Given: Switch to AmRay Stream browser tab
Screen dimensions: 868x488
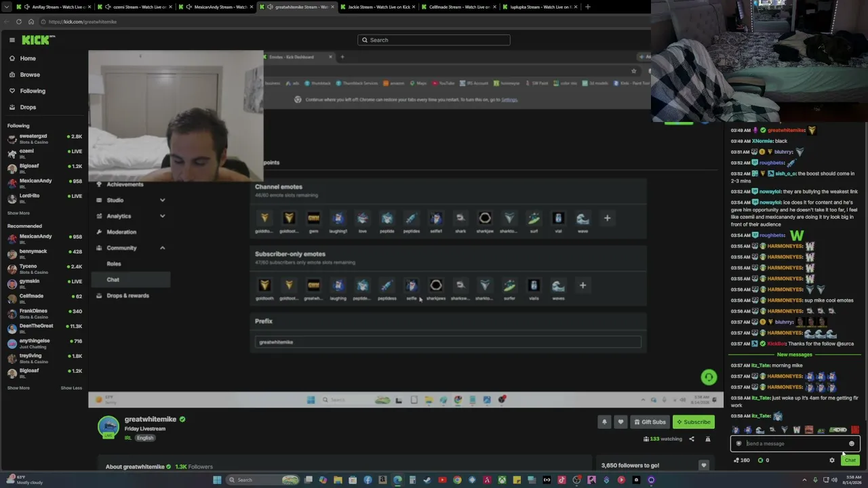Looking at the screenshot, I should (x=58, y=7).
